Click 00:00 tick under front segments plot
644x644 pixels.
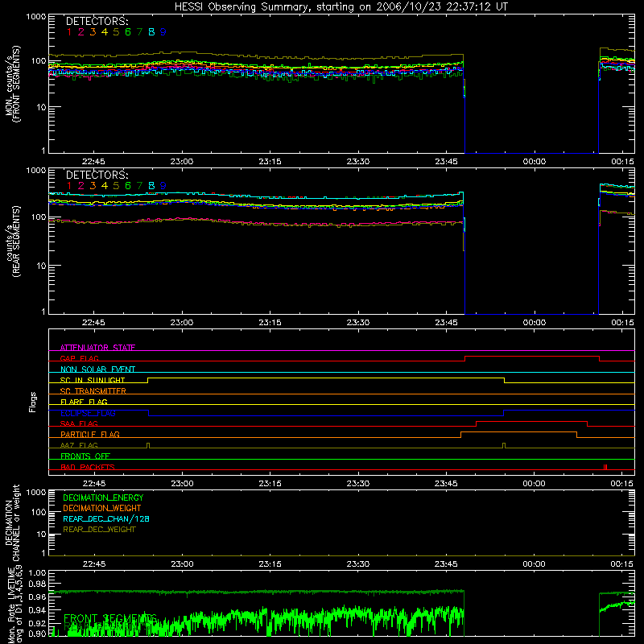534,162
